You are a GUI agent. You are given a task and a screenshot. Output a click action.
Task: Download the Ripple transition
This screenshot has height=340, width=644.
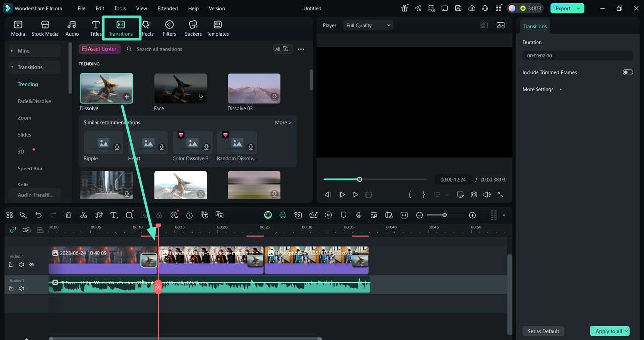[x=117, y=147]
